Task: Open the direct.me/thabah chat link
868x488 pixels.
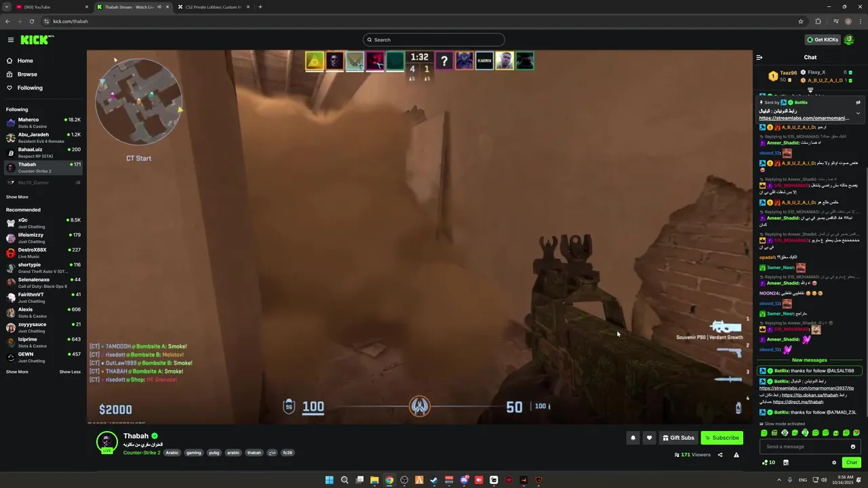Action: 798,402
